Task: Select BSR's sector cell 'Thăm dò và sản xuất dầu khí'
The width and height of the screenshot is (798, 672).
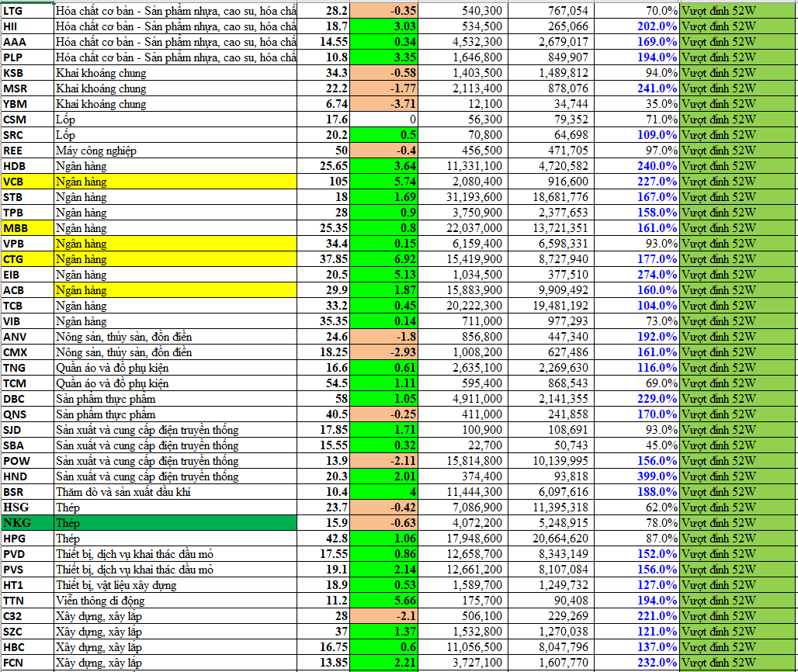Action: point(175,492)
